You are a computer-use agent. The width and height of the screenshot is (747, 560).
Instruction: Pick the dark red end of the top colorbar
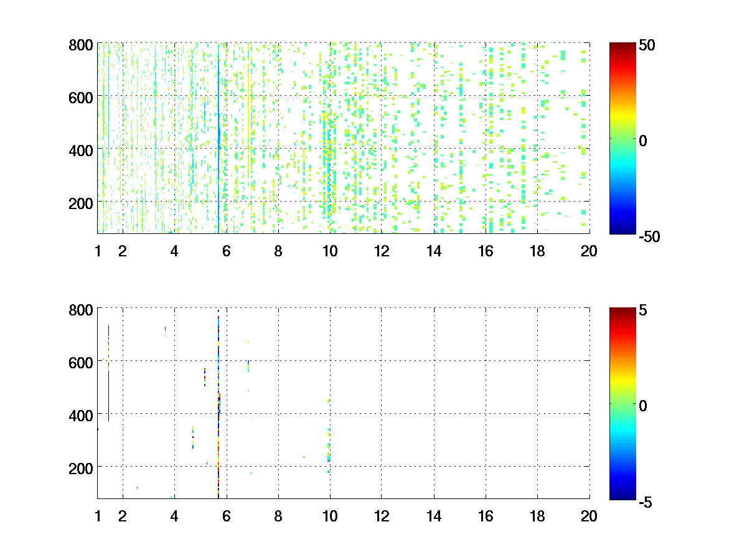point(622,47)
